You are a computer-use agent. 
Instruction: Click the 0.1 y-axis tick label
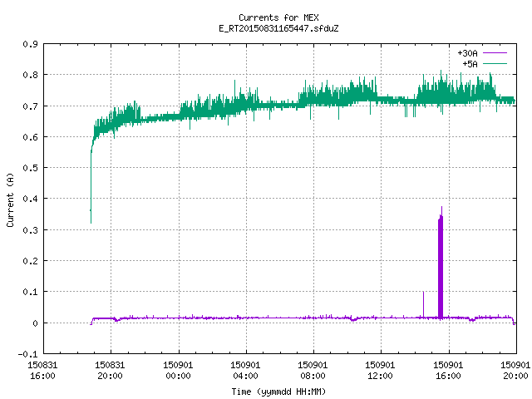click(x=30, y=292)
